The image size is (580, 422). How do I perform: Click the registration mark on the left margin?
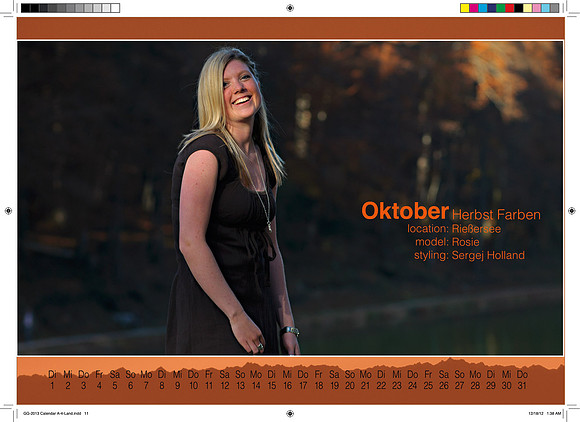(8, 211)
